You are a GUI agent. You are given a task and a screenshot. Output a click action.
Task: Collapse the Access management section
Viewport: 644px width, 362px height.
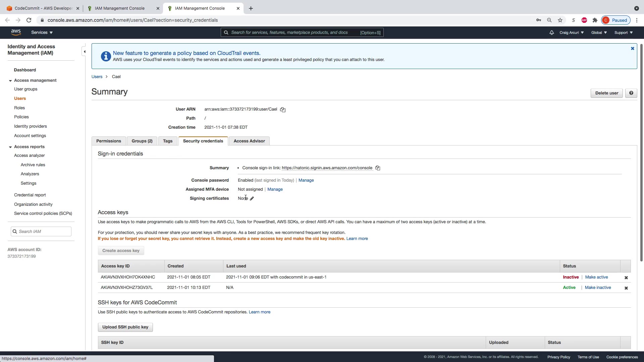10,81
